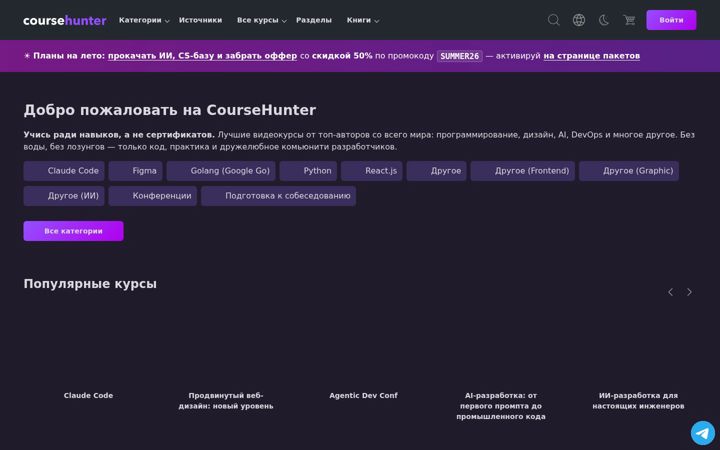The image size is (720, 450).
Task: Select the Golang (Google Go) tag
Action: point(221,171)
